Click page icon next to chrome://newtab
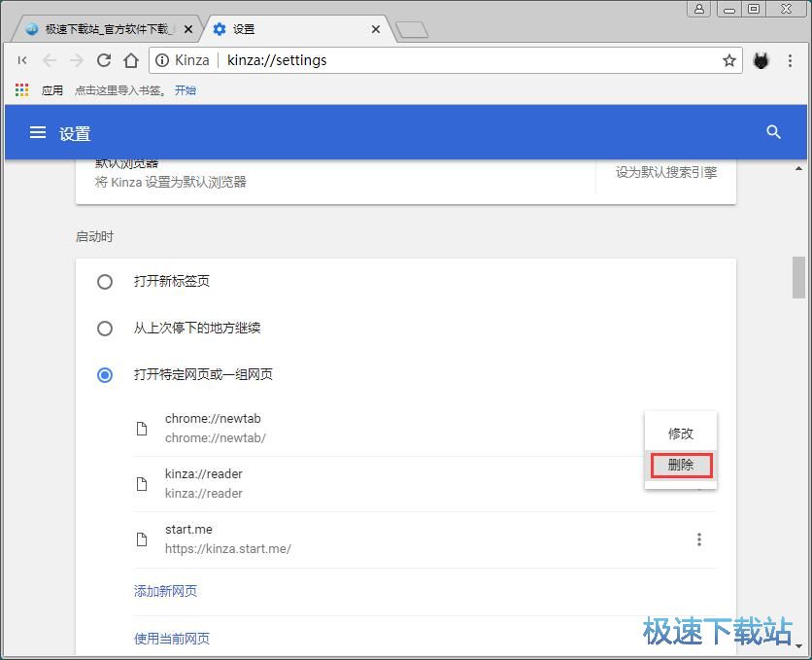The width and height of the screenshot is (812, 660). pos(142,429)
